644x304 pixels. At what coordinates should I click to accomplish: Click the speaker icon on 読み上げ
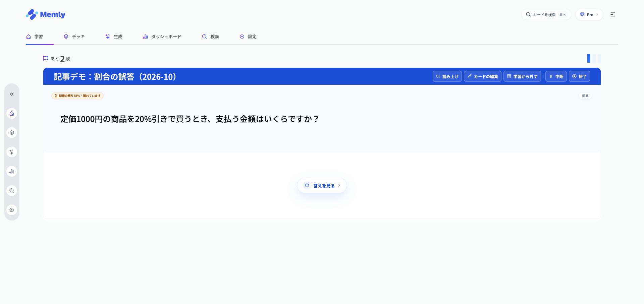(438, 76)
